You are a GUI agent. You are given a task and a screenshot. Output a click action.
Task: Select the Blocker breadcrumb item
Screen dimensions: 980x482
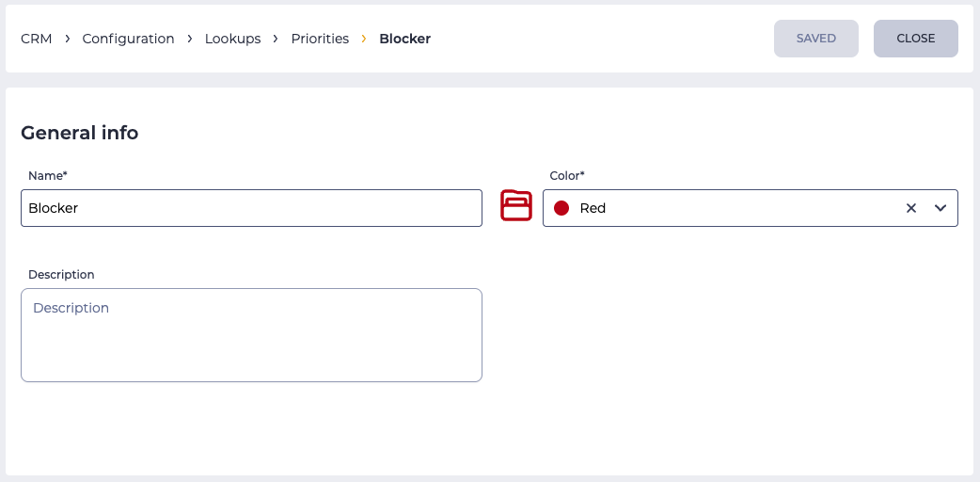405,39
